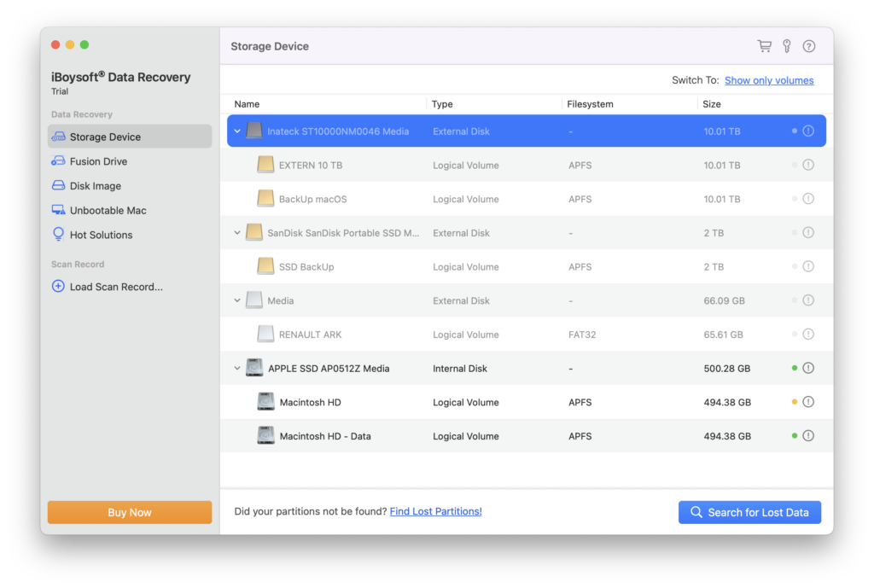Click the license key activation icon
This screenshot has width=874, height=588.
[786, 46]
